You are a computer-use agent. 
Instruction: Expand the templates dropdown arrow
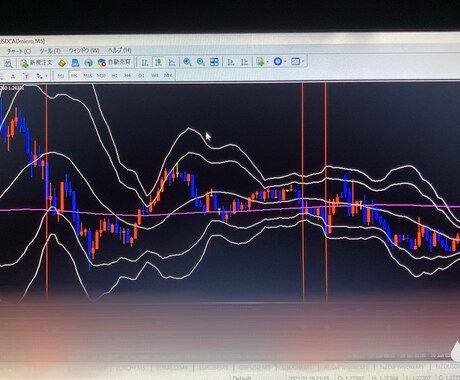303,61
